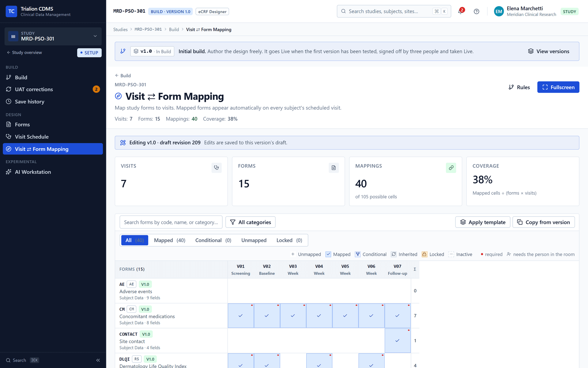The image size is (588, 368).
Task: Click the document icon in the Forms card
Action: coord(334,168)
